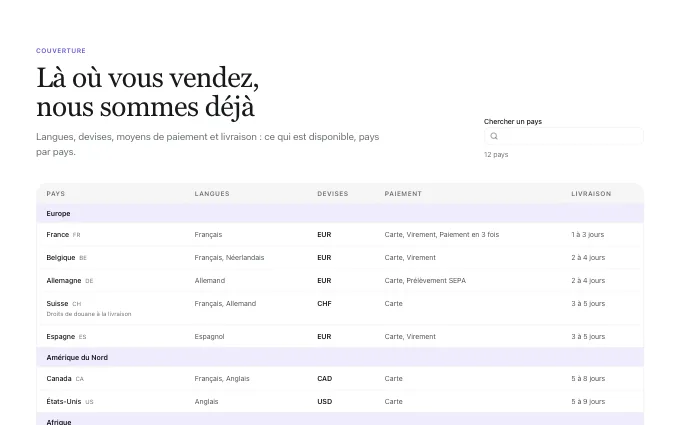Image resolution: width=680 pixels, height=425 pixels.
Task: Click the Afrique group row
Action: [340, 420]
